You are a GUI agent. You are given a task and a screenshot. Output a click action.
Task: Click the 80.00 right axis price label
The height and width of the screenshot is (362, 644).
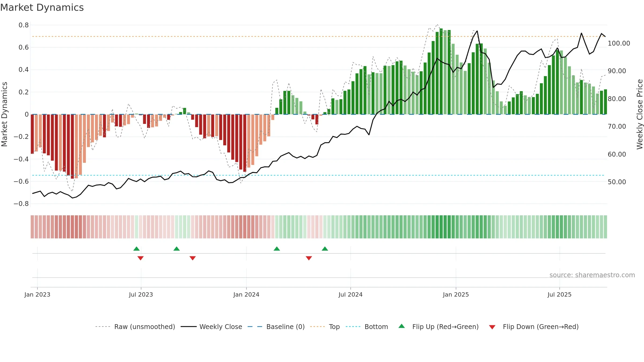click(x=617, y=99)
